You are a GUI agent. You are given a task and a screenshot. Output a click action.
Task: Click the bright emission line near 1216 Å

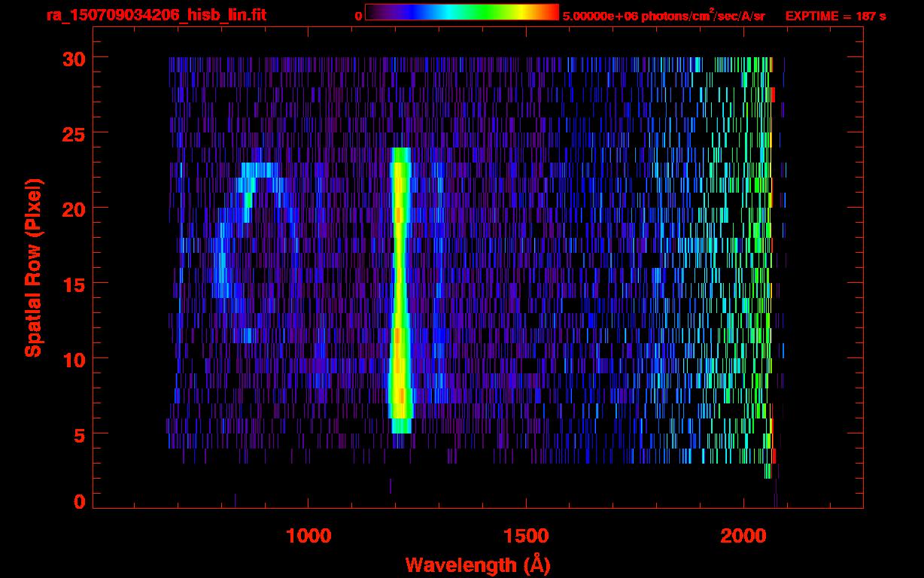click(400, 291)
